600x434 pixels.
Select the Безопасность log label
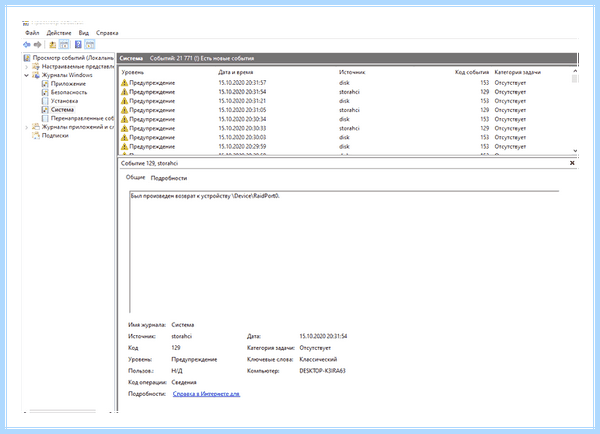[x=69, y=92]
